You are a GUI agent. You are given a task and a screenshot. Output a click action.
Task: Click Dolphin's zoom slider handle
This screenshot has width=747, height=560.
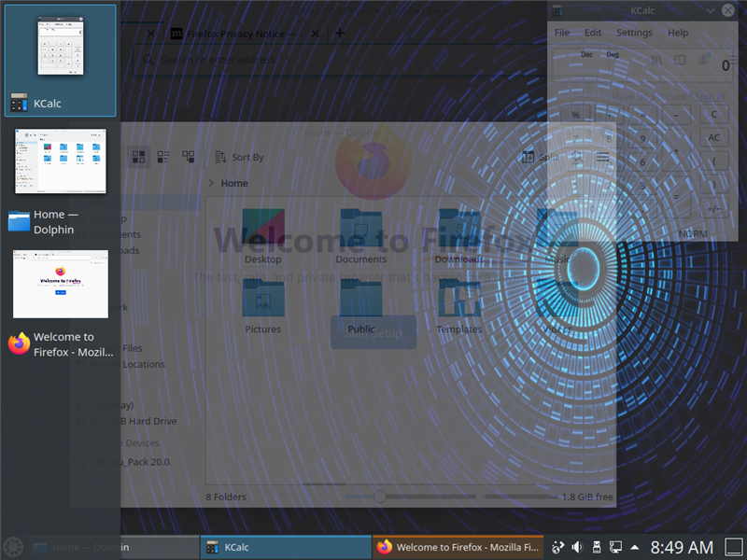[x=380, y=497]
